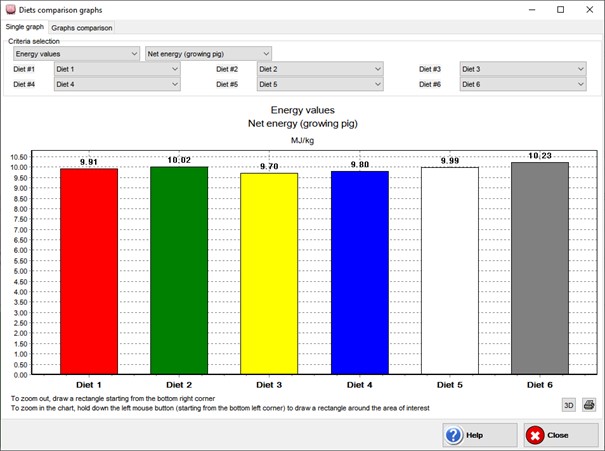
Task: Open the Energy values criteria dropdown
Action: [x=76, y=54]
